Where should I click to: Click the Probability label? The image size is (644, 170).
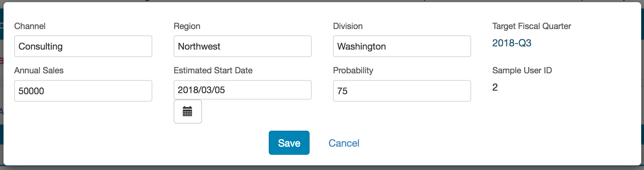pyautogui.click(x=353, y=70)
